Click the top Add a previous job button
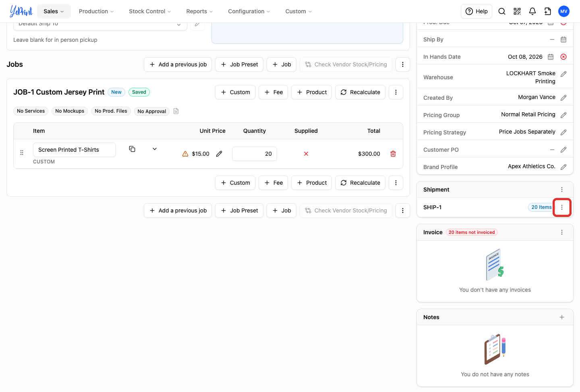580x392 pixels. (178, 64)
